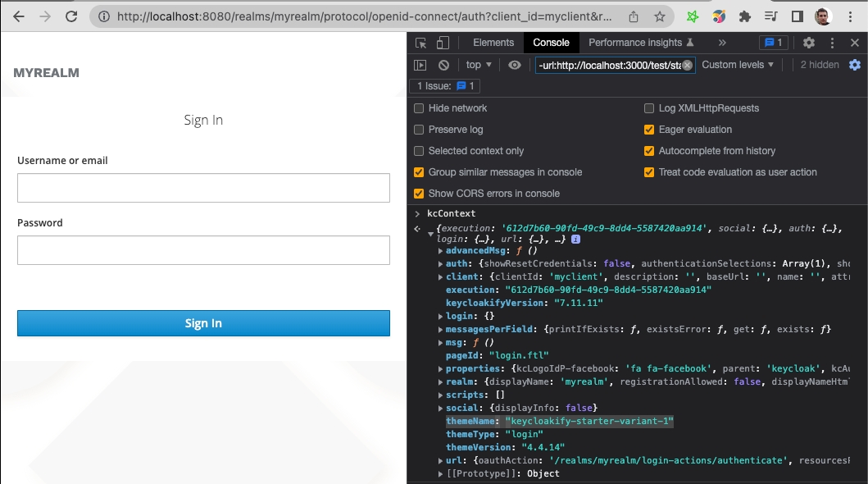Focus the Username or email field
The image size is (868, 484).
click(203, 188)
